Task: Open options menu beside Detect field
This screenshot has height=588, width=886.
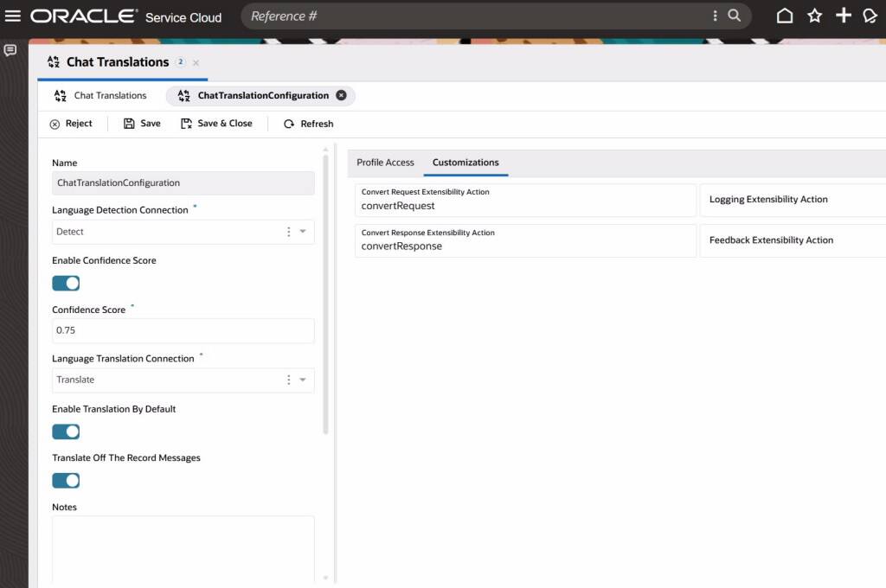Action: coord(288,232)
